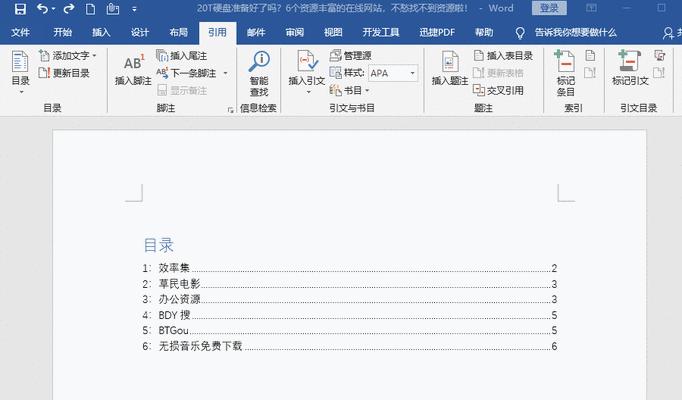
Task: Create a new blank document icon
Action: pos(90,9)
